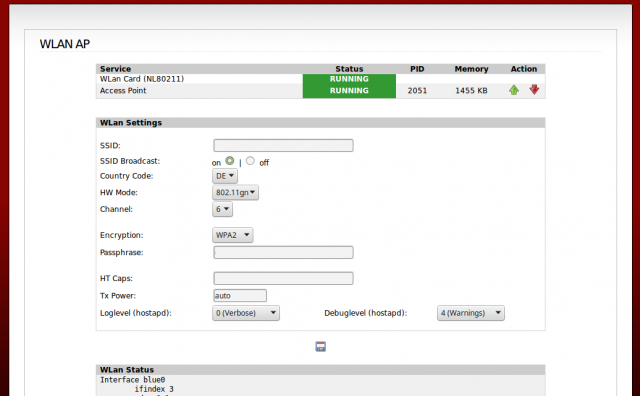Click the HW Mode label
This screenshot has width=640, height=396.
(119, 193)
